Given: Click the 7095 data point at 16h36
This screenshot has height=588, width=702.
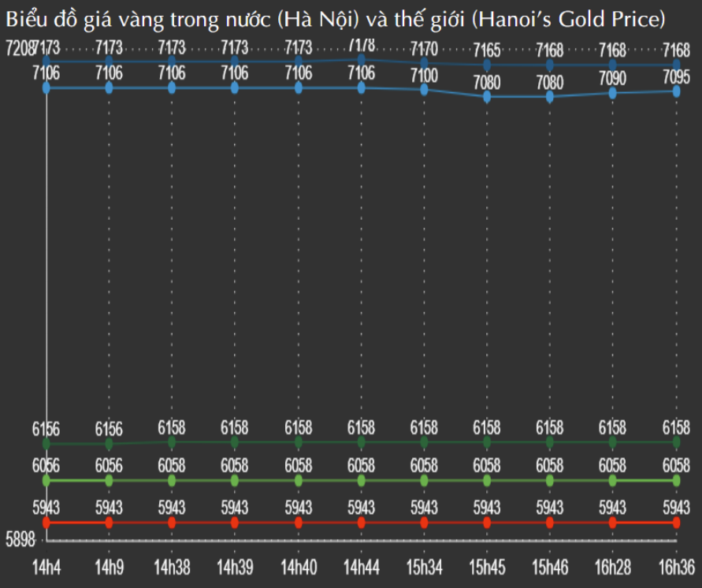Looking at the screenshot, I should pos(676,91).
